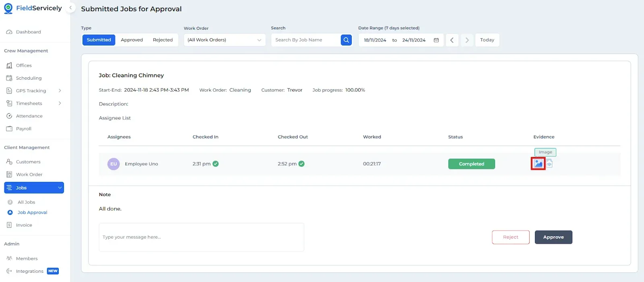The height and width of the screenshot is (282, 644).
Task: Click the Customers icon
Action: point(9,162)
